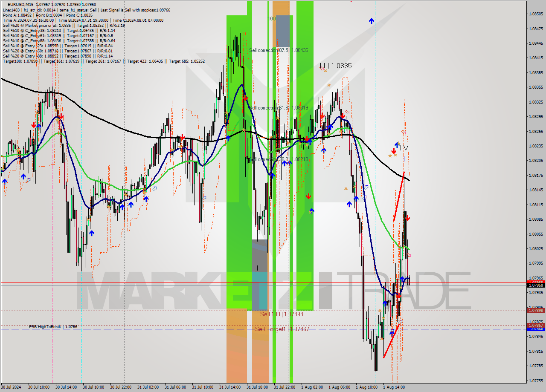The height and width of the screenshot is (392, 546).
Task: Click the 1.08265 price axis label
Action: pyautogui.click(x=536, y=132)
